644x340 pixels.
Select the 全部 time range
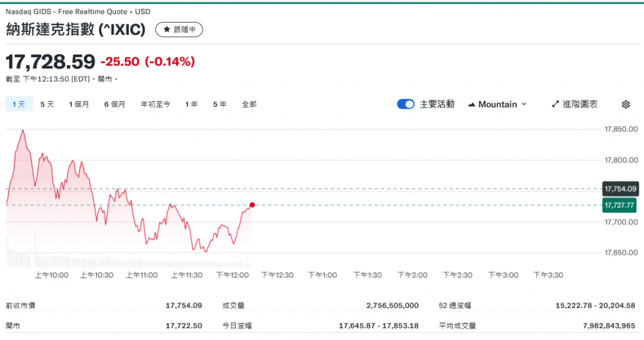(x=249, y=104)
